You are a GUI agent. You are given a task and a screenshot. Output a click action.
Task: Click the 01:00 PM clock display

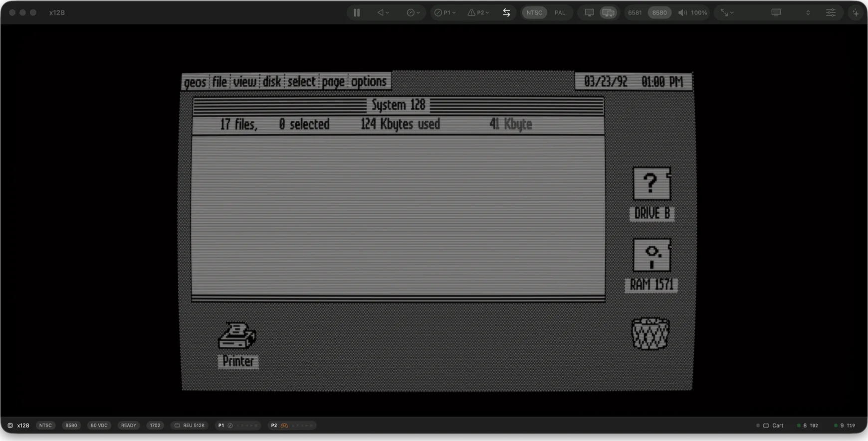[x=662, y=82]
